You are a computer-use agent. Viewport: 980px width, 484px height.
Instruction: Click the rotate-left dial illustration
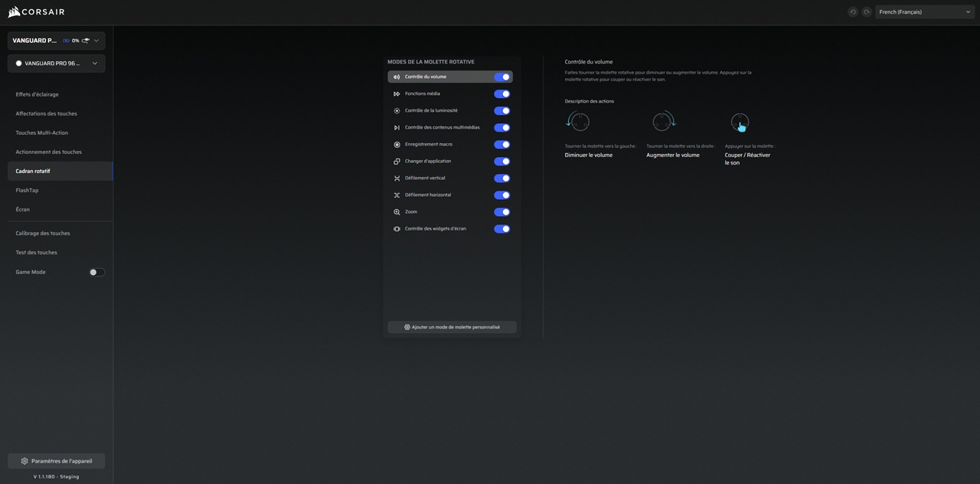[578, 122]
